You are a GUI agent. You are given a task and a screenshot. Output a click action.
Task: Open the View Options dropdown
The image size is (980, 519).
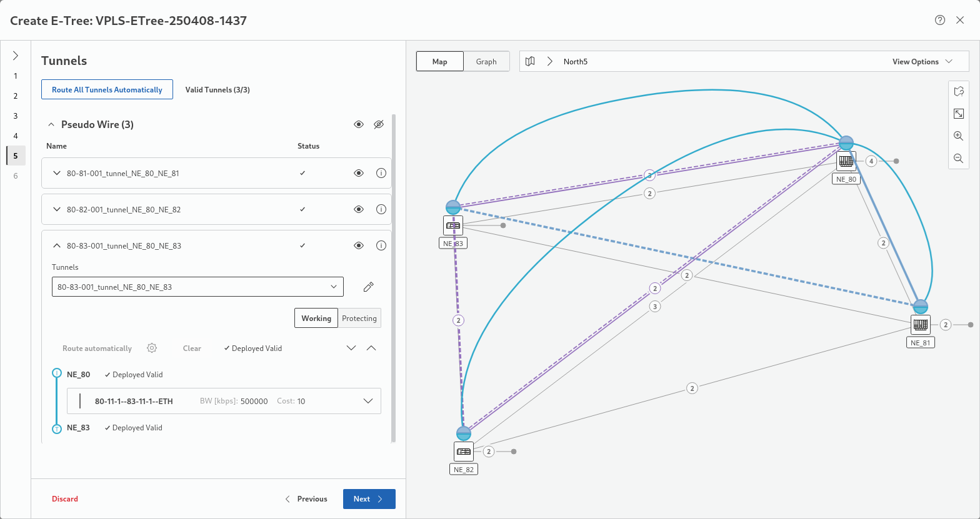click(922, 61)
